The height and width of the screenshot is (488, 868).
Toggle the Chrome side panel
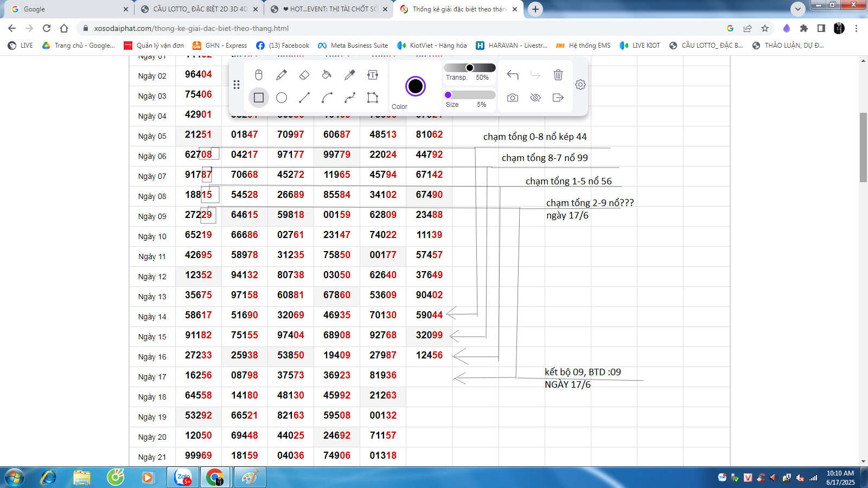point(821,28)
